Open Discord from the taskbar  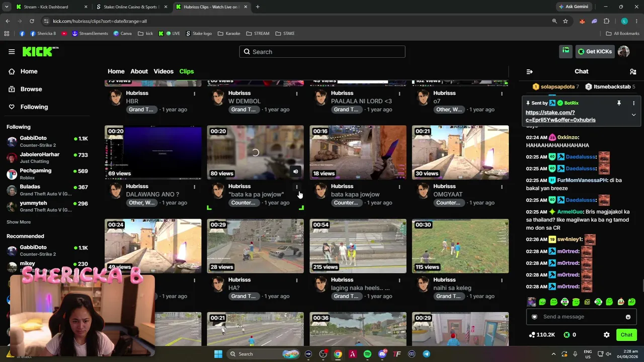tap(382, 354)
